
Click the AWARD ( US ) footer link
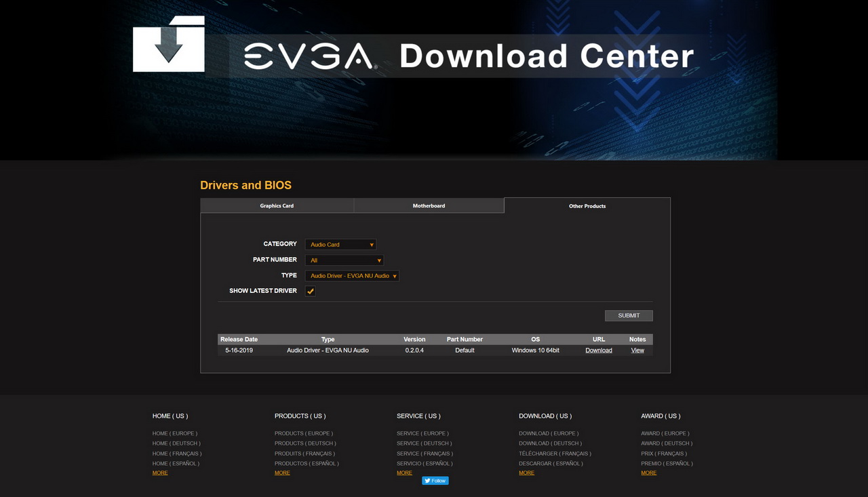(661, 416)
